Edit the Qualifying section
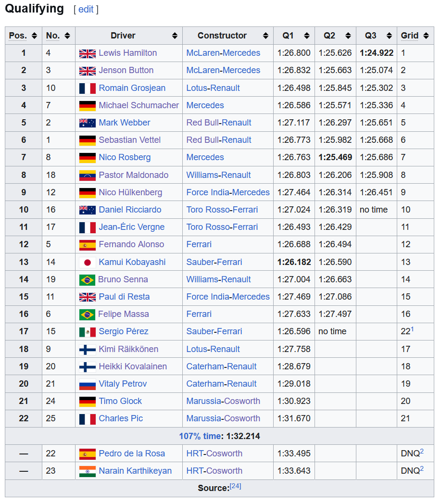 point(86,9)
